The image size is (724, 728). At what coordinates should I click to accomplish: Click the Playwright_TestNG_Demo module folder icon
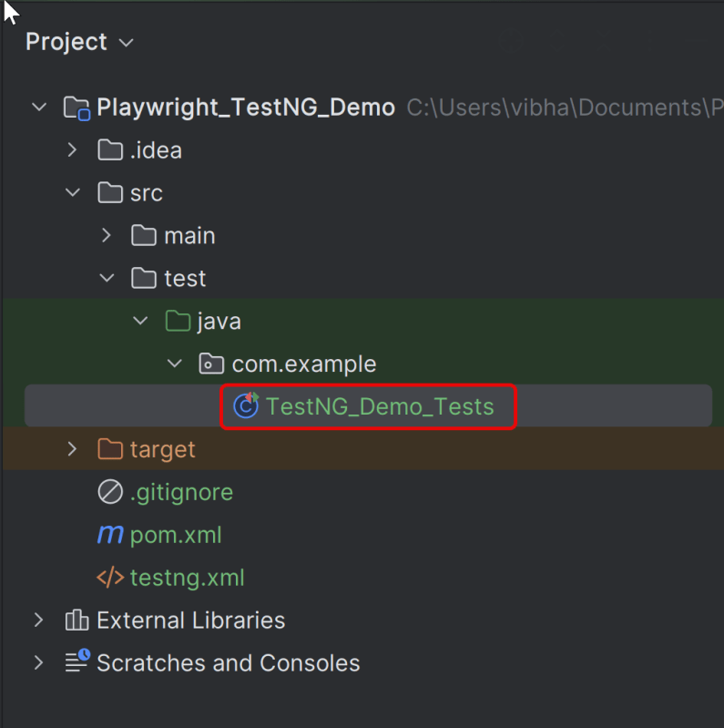pos(77,108)
